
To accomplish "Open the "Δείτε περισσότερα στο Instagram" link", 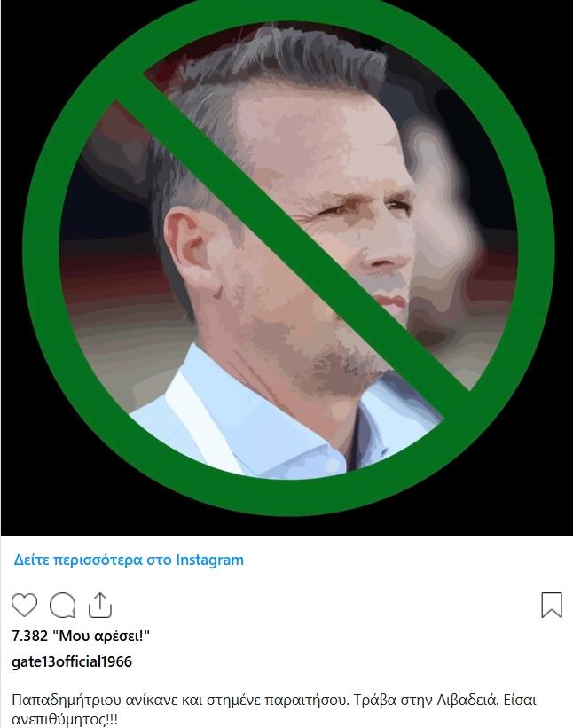I will point(129,560).
